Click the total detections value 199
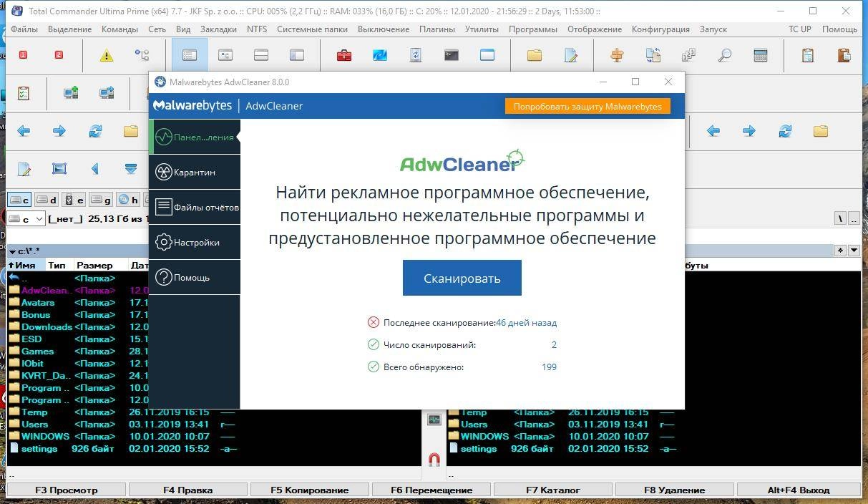 [x=549, y=367]
